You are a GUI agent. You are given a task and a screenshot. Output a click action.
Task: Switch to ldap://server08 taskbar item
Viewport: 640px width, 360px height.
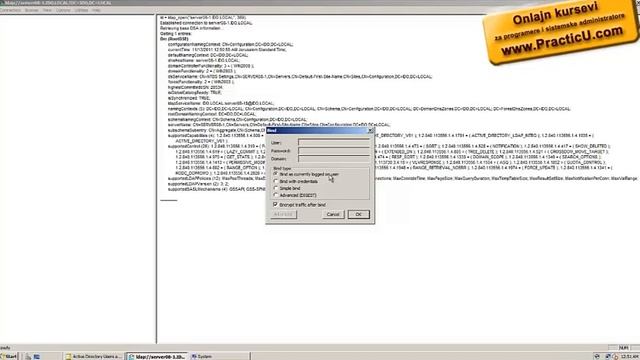pos(157,356)
